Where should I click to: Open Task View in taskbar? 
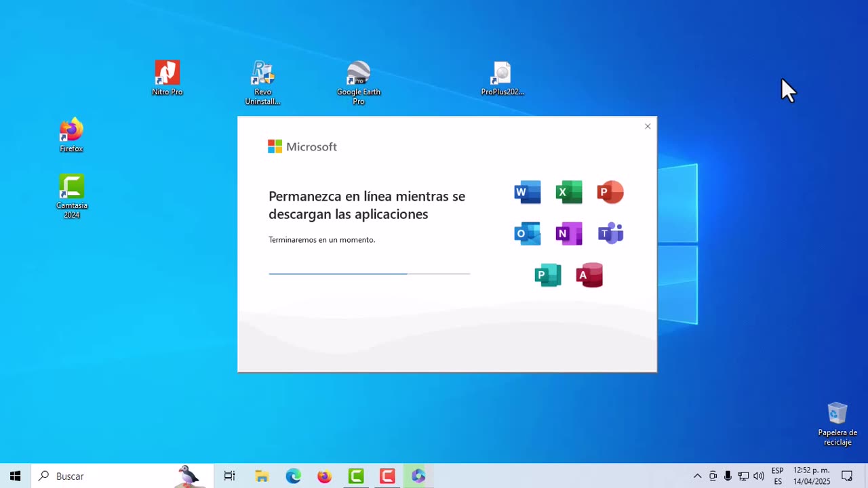(230, 476)
